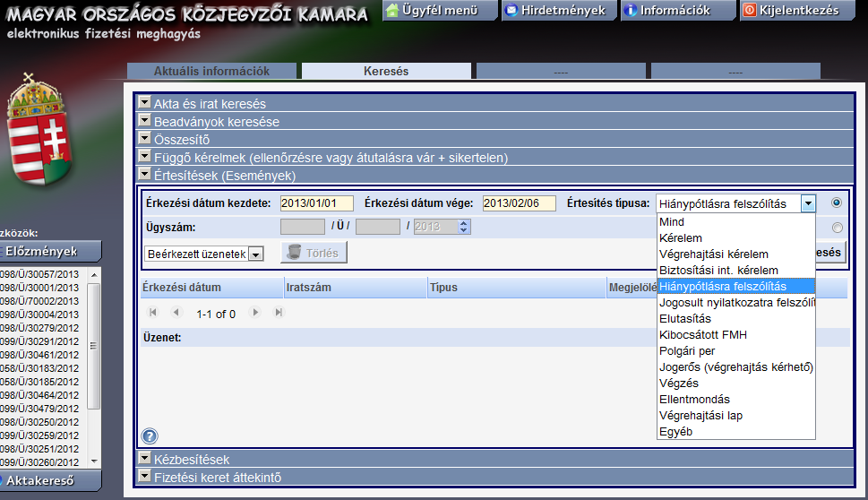Expand Beadványok keresése section
Image resolution: width=868 pixels, height=500 pixels.
coord(144,120)
